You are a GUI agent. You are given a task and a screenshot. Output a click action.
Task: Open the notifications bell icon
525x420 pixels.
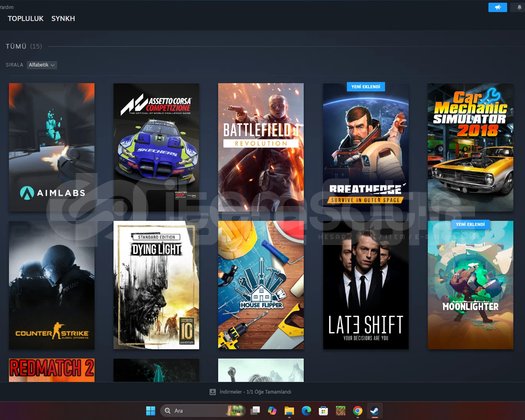click(519, 7)
